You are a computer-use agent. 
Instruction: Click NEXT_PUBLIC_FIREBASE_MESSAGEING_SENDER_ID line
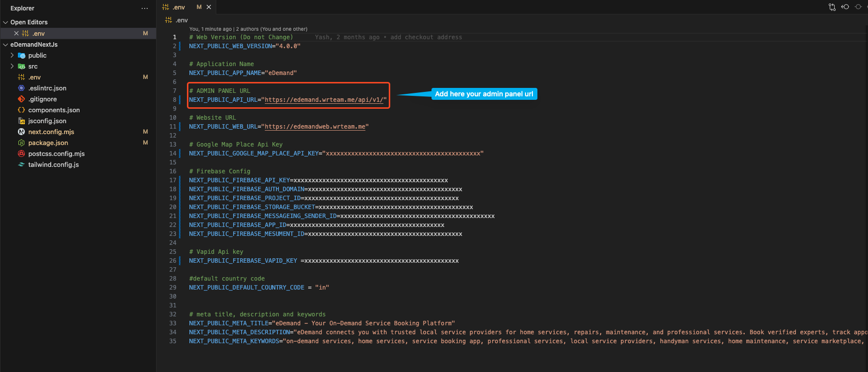pyautogui.click(x=342, y=216)
